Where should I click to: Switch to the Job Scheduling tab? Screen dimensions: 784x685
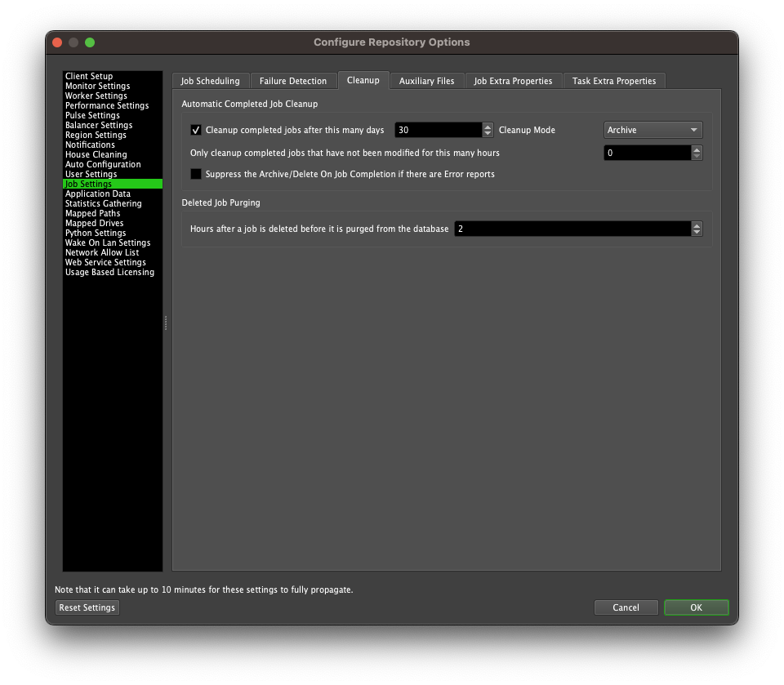(210, 80)
